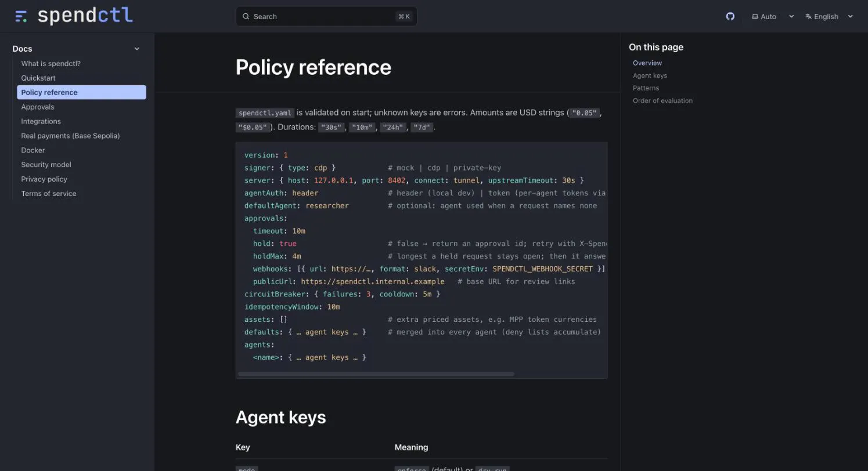Jump to Agent keys in page outline
Screen dimensions: 868x471
(650, 75)
